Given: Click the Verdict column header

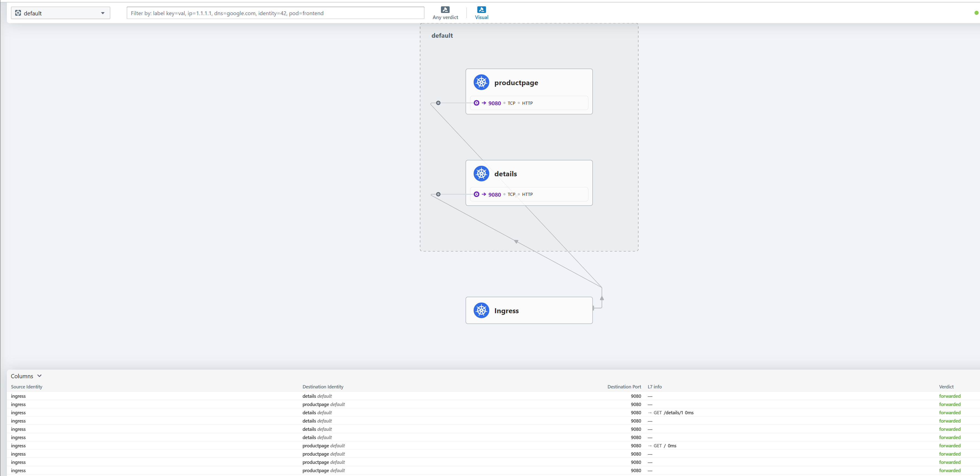Looking at the screenshot, I should coord(946,387).
